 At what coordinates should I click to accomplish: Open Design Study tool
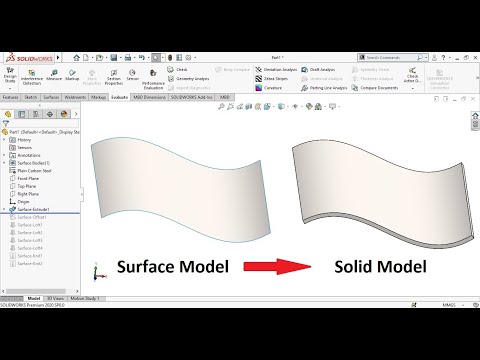tap(10, 75)
